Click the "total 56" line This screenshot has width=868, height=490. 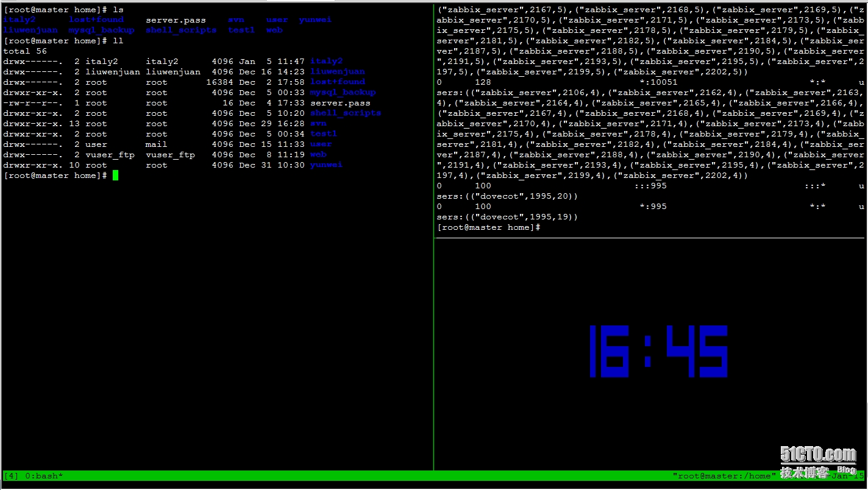point(25,51)
